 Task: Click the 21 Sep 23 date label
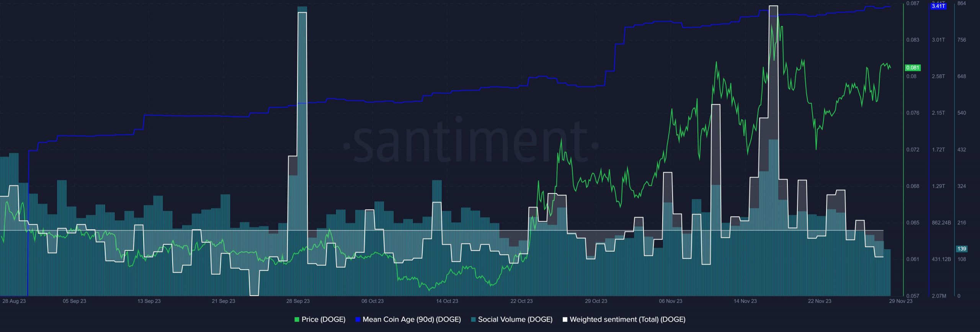click(x=224, y=301)
